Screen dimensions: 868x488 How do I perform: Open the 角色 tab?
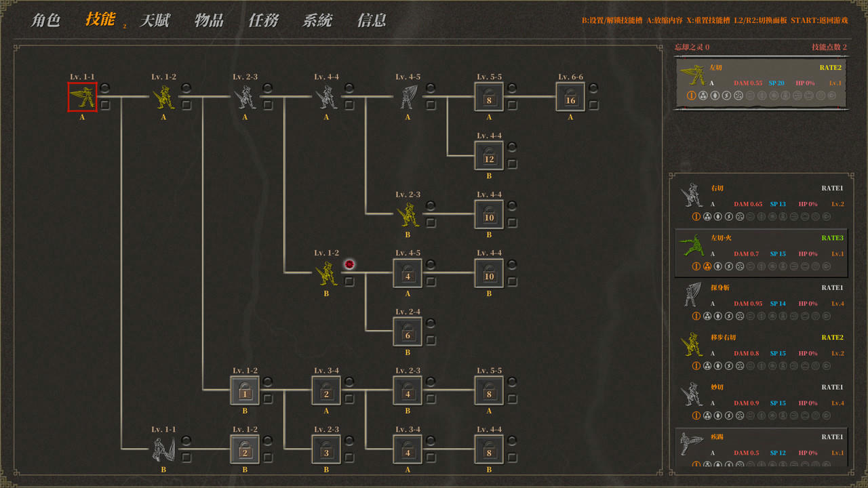tap(45, 20)
